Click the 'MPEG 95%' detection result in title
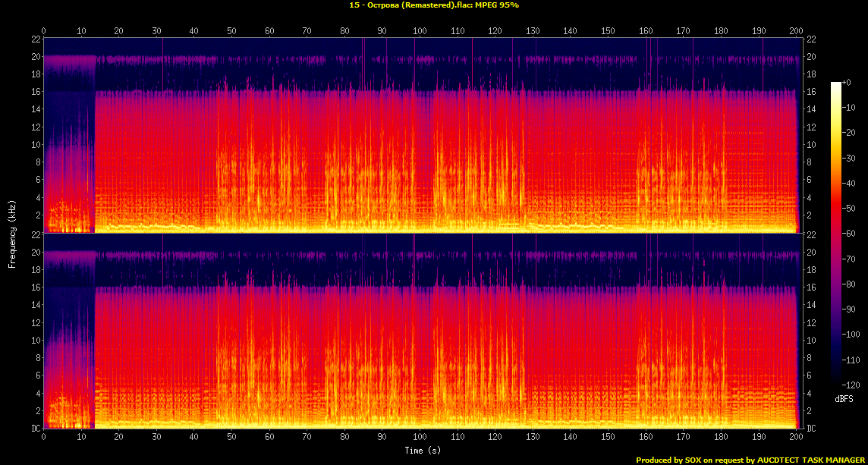This screenshot has width=868, height=465. pos(498,5)
